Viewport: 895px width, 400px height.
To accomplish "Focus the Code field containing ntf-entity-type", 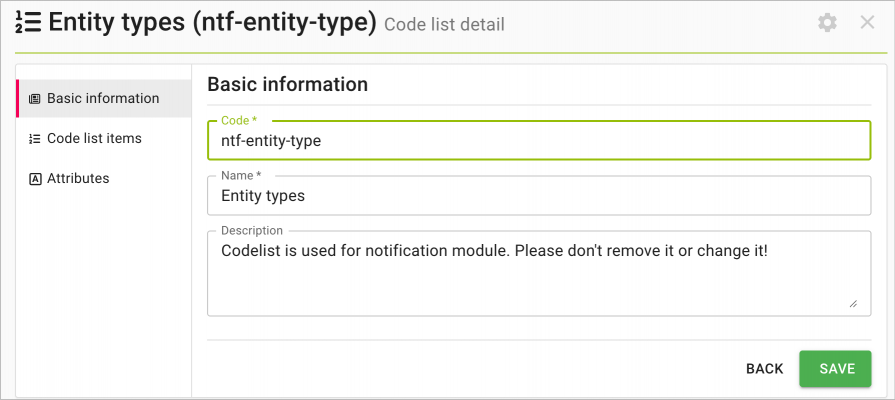I will click(539, 140).
